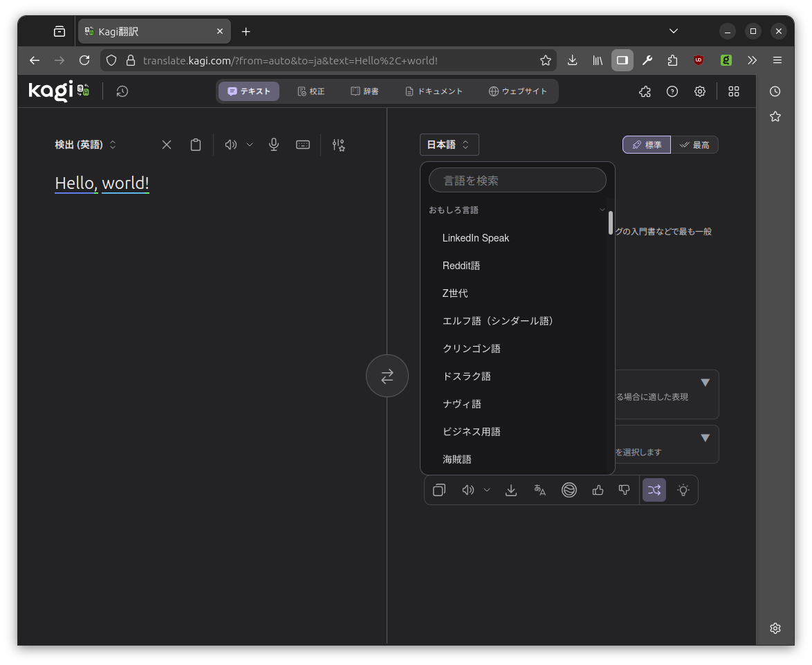Click the swap languages button
Screen dimensions: 812x665
387,376
